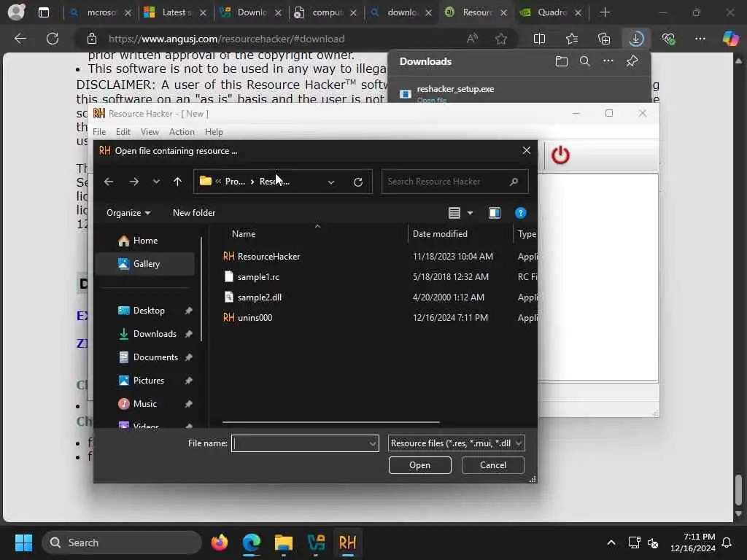
Task: Open Resource Hacker Help menu
Action: pos(214,132)
